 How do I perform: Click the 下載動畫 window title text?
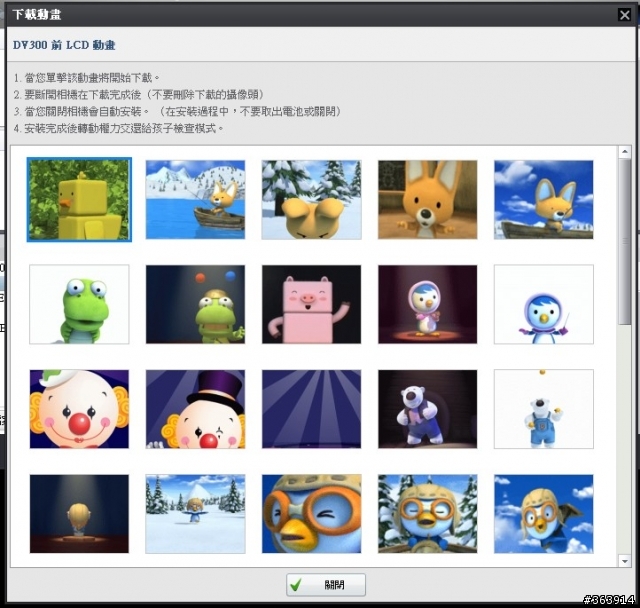coord(37,15)
